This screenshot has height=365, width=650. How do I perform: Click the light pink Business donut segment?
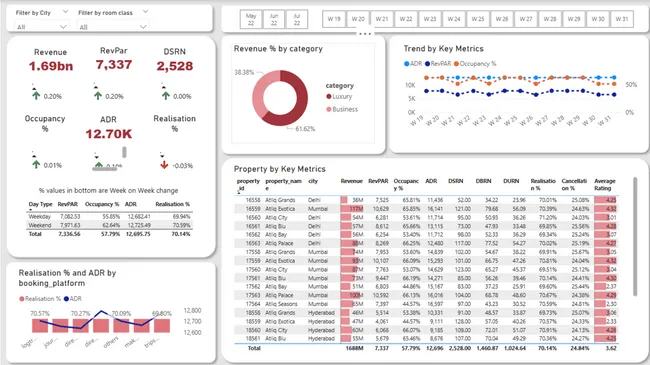[x=258, y=93]
